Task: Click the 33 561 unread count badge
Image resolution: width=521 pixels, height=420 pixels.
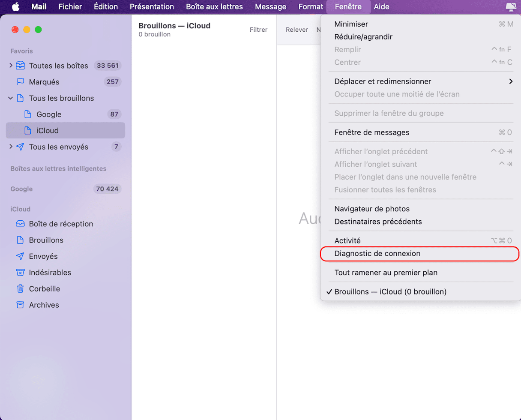Action: 108,66
